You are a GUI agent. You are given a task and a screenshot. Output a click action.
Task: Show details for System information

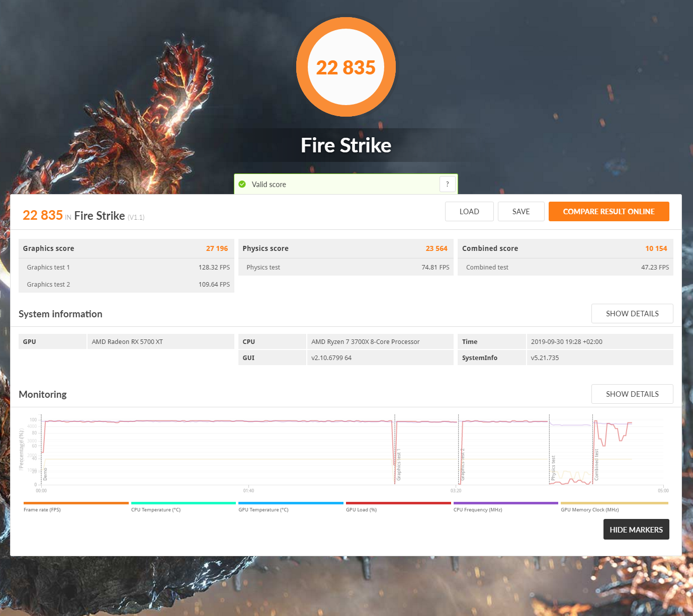[632, 313]
